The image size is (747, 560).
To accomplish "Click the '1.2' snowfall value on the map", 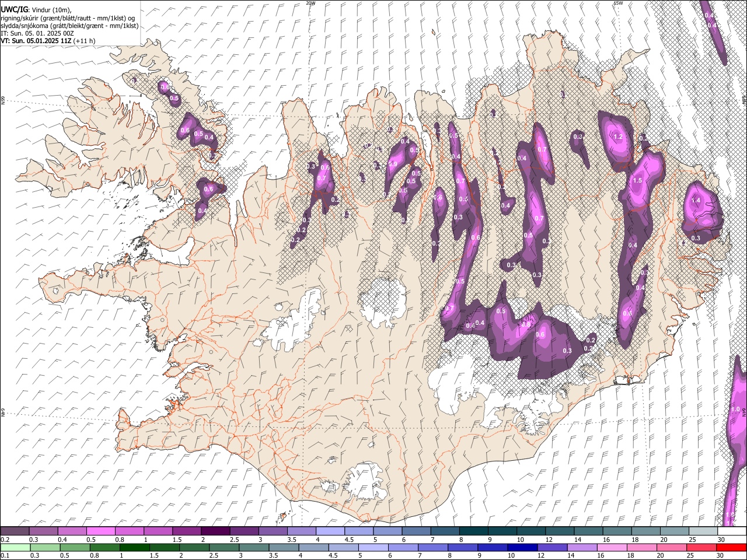I will point(618,136).
